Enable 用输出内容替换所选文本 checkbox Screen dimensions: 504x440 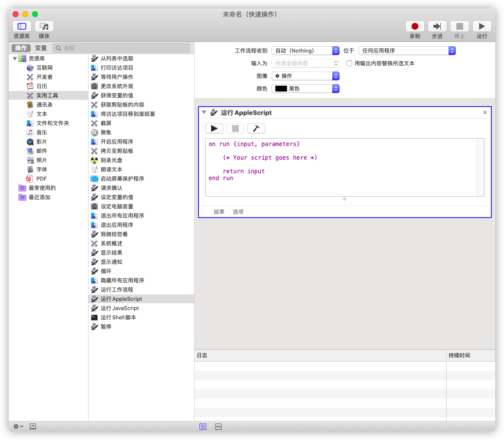click(349, 63)
